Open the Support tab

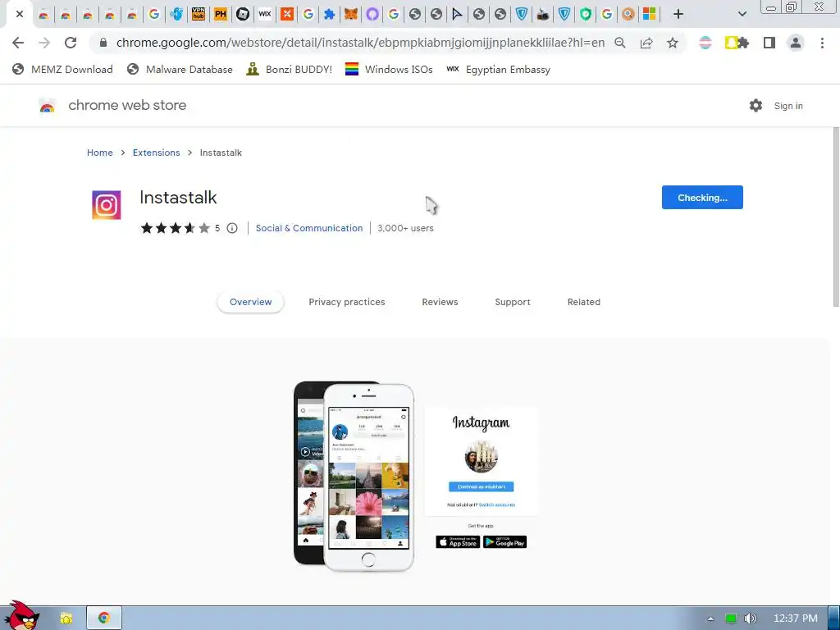[x=512, y=302]
